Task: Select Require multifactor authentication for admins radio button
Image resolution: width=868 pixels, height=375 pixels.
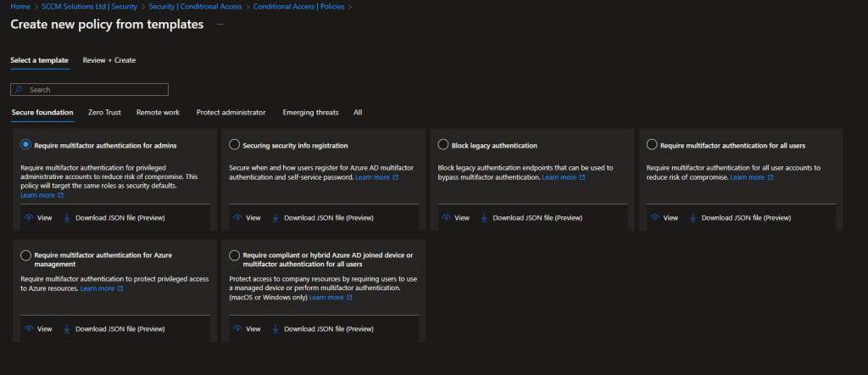Action: (x=26, y=145)
